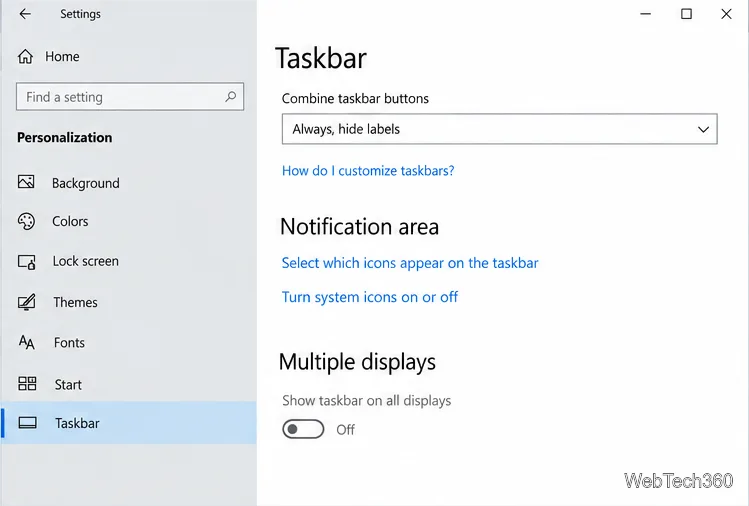Viewport: 749px width, 506px height.
Task: Open the Home icon
Action: (25, 56)
